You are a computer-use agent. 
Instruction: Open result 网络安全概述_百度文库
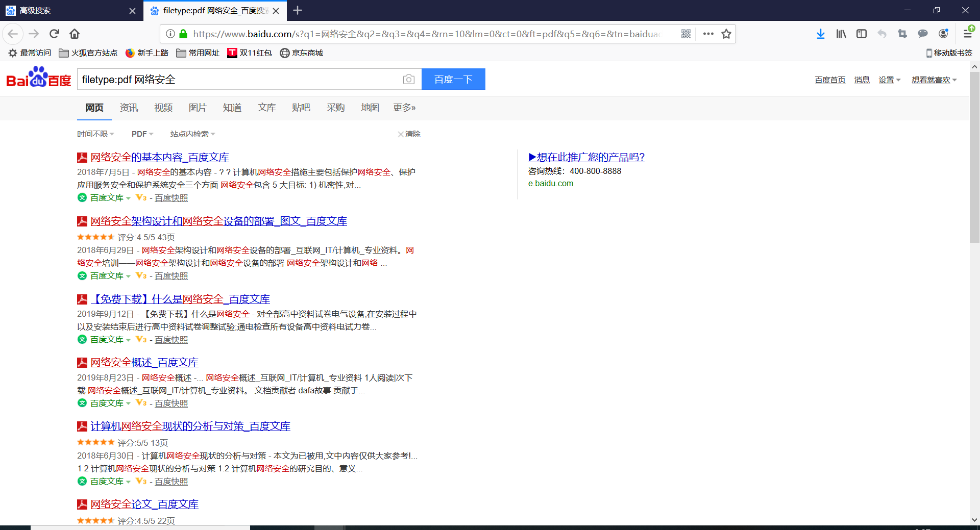coord(144,363)
